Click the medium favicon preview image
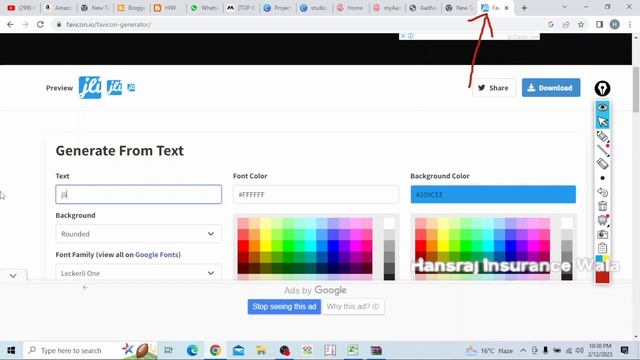The image size is (640, 360). pyautogui.click(x=114, y=88)
